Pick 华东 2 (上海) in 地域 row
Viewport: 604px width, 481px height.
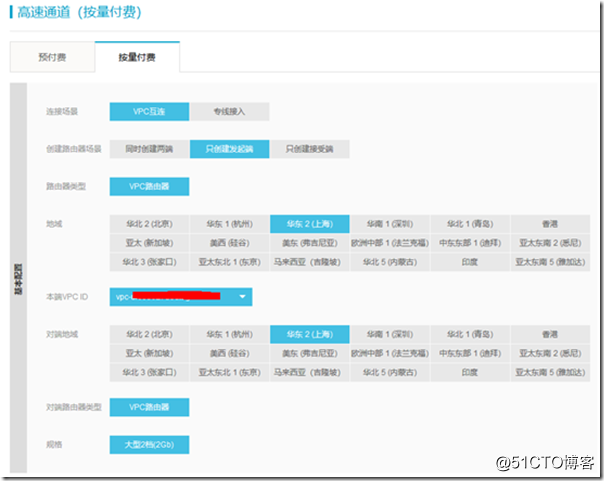310,224
